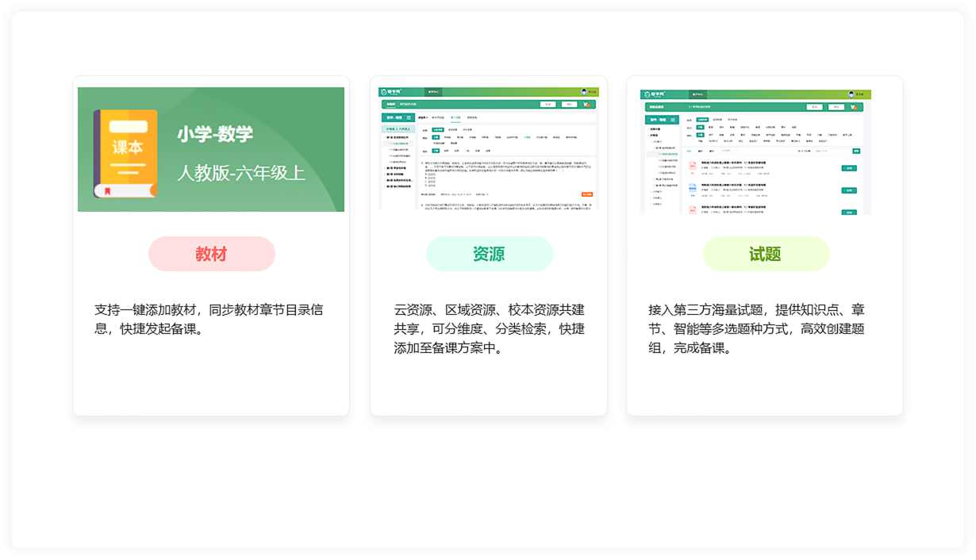
Task: Open the 试题 screenshot thumbnail
Action: (755, 152)
